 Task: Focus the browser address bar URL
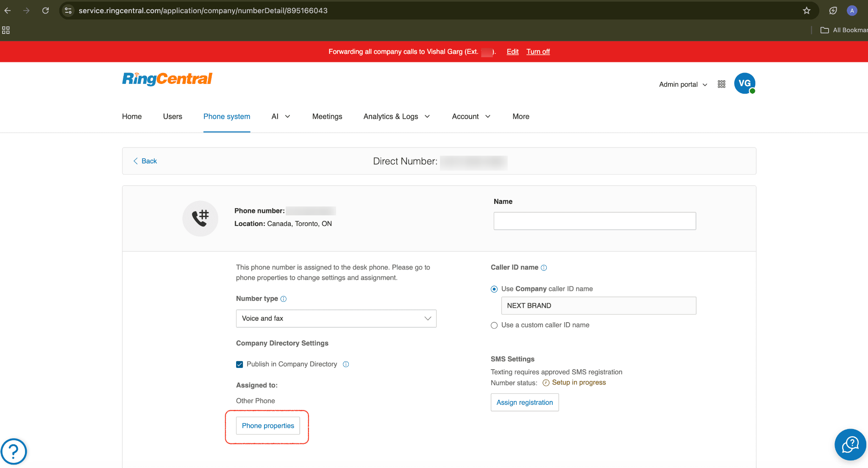tap(203, 11)
